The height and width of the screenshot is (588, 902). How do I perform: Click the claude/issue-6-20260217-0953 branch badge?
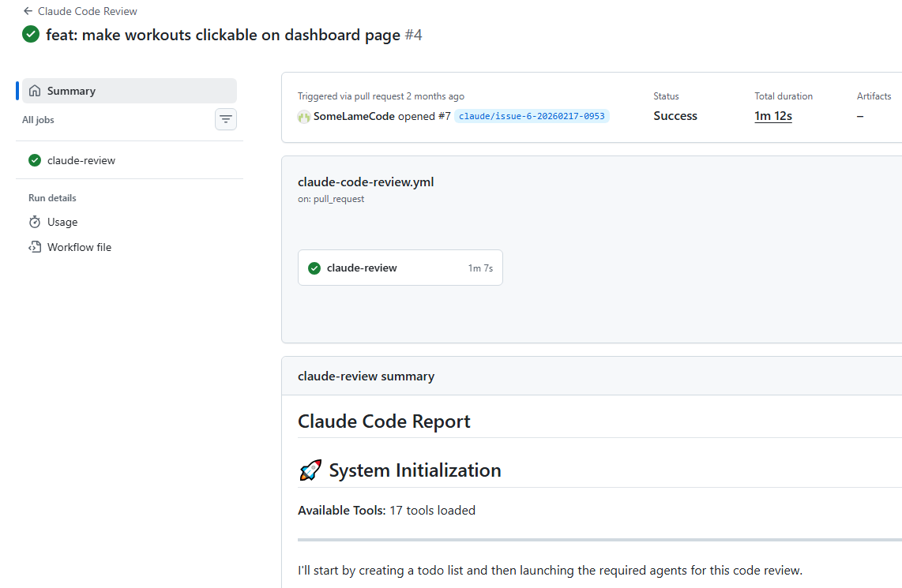pos(532,115)
